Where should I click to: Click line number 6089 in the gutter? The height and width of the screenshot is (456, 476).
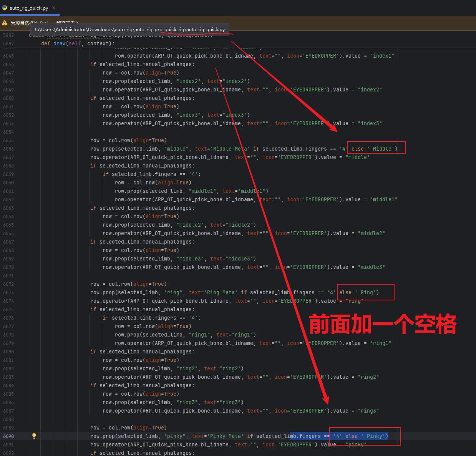tap(8, 428)
